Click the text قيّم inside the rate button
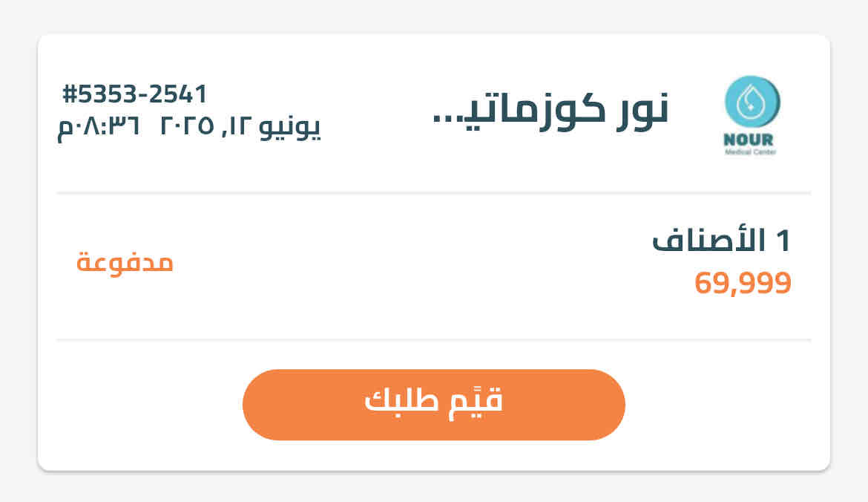868x502 pixels. [479, 402]
